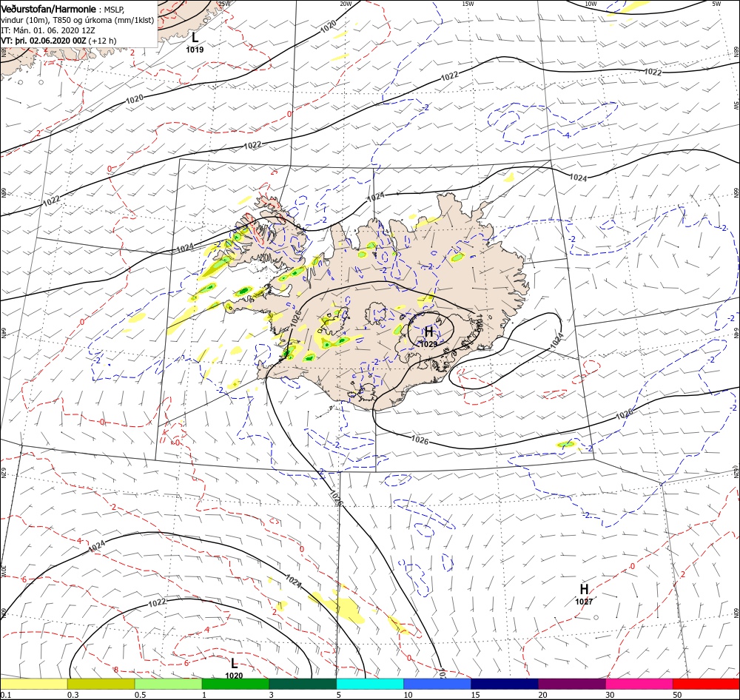The image size is (740, 700).
Task: Click the "Veðurstofan/Harmonie" title text
Action: [x=49, y=9]
